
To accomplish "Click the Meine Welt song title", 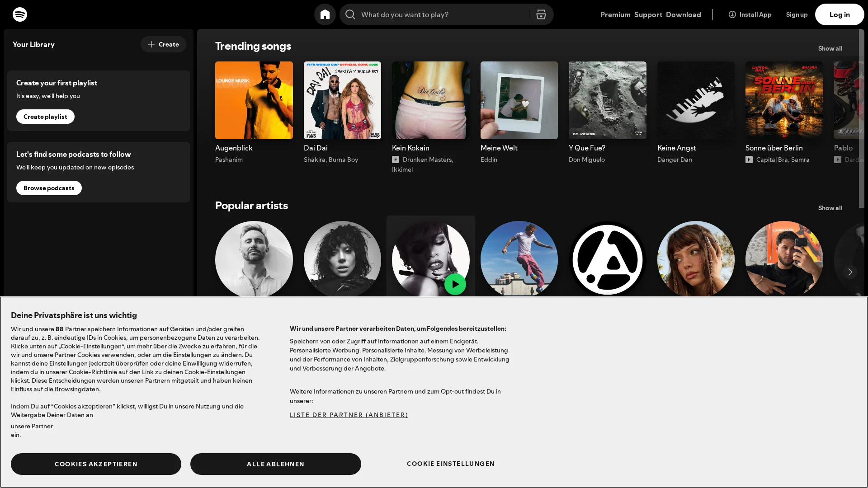I will [499, 148].
